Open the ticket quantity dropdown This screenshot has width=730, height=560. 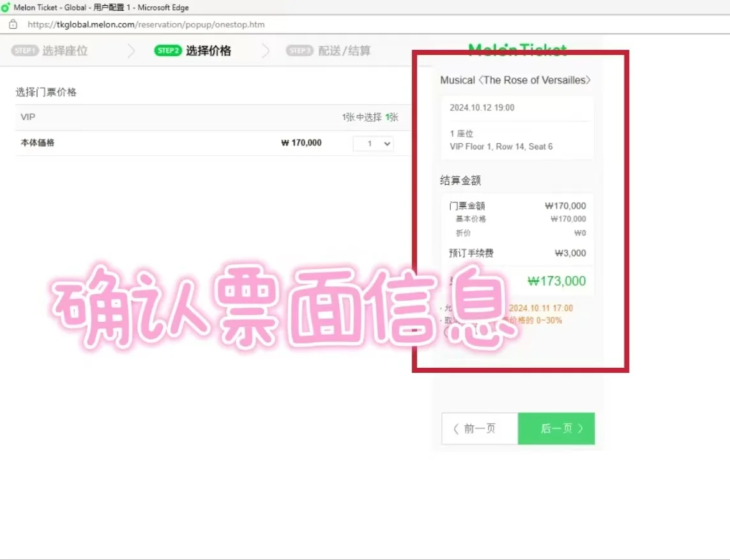coord(373,144)
